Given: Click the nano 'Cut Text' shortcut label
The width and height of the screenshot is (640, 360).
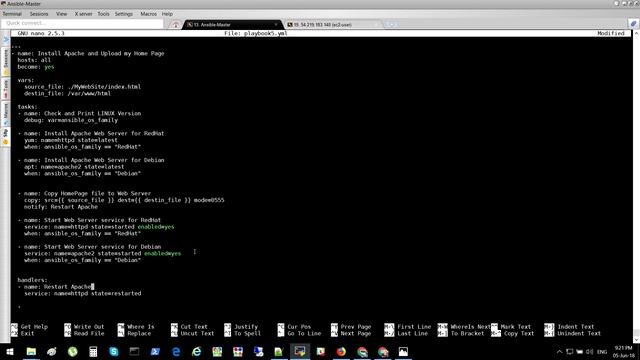Looking at the screenshot, I should (x=194, y=327).
